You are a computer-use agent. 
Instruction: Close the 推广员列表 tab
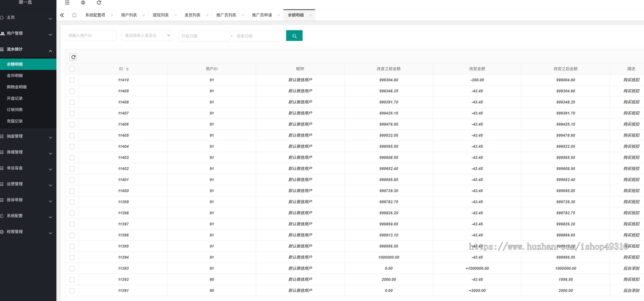[x=243, y=15]
